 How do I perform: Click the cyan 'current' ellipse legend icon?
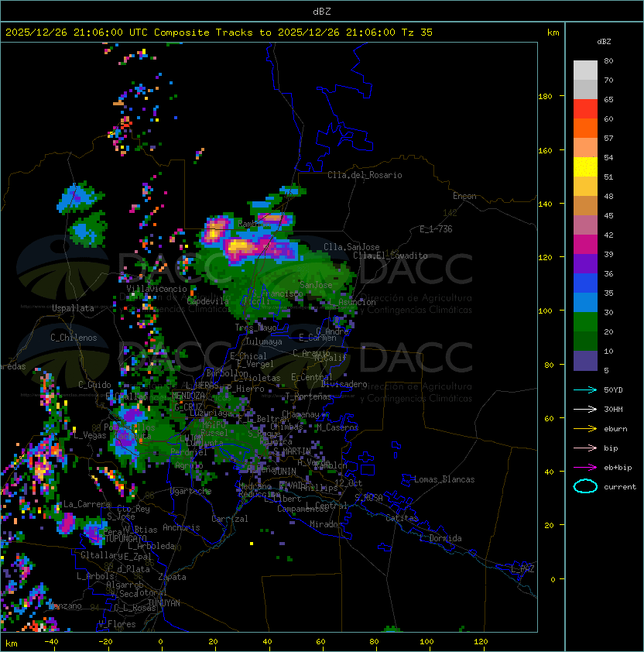pos(585,486)
